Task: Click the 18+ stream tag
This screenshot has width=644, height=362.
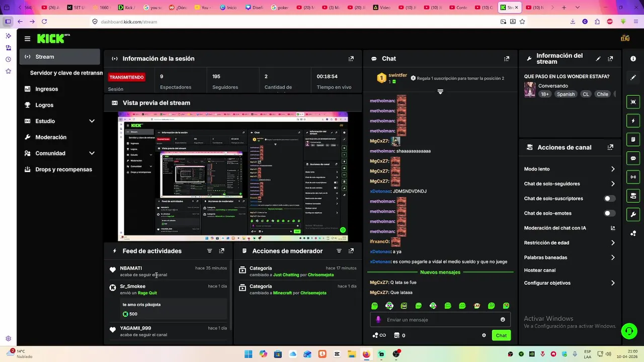Action: pos(545,94)
